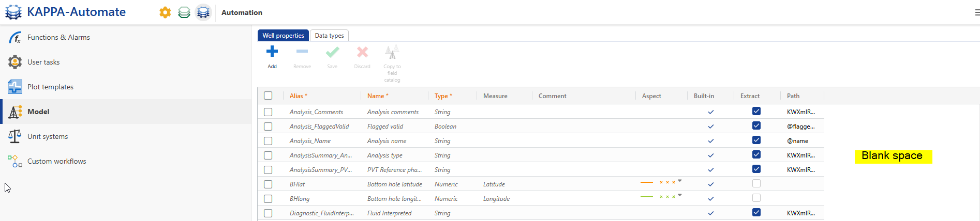This screenshot has width=980, height=221.
Task: Sort by the Alias column header
Action: (299, 96)
